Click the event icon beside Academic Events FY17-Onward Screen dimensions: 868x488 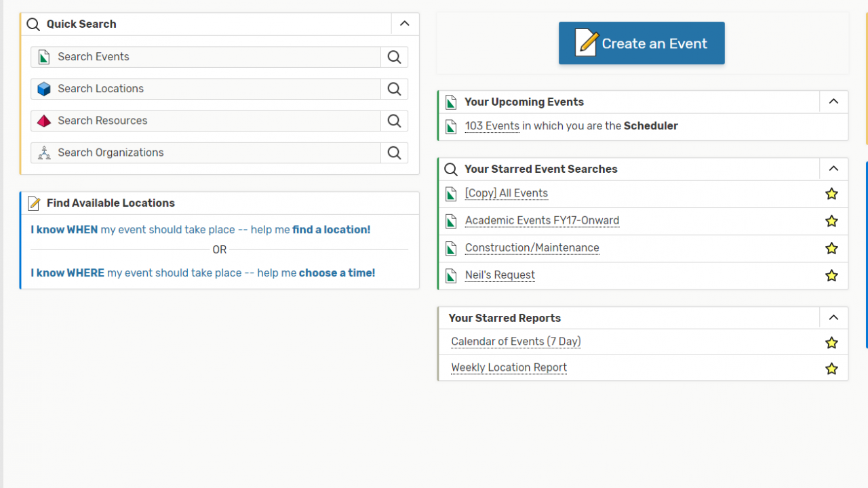coord(451,222)
